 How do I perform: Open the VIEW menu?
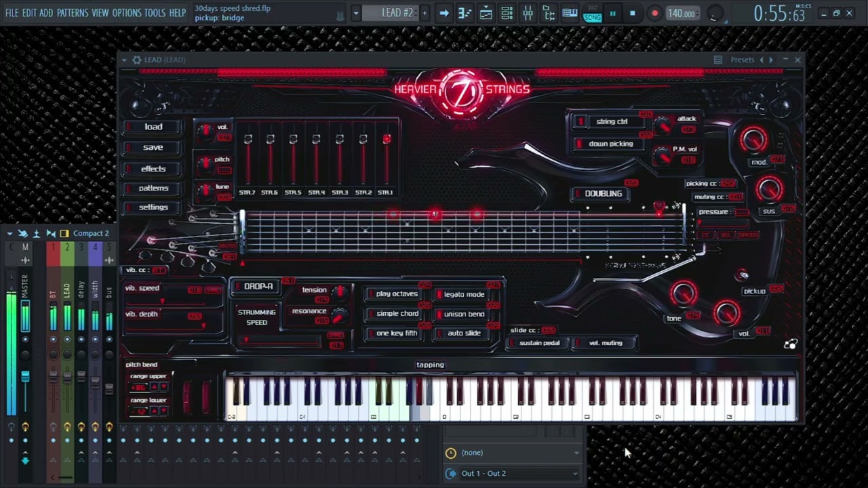100,13
